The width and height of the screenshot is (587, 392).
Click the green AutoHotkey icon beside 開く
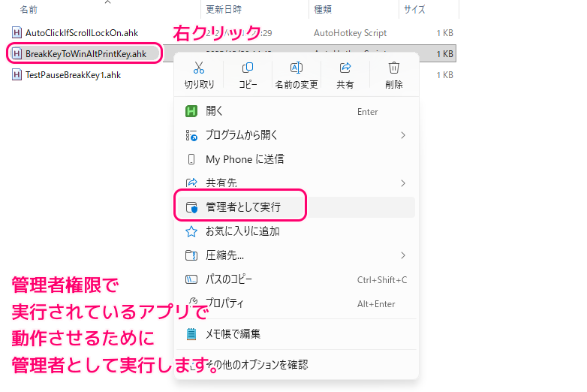point(191,111)
